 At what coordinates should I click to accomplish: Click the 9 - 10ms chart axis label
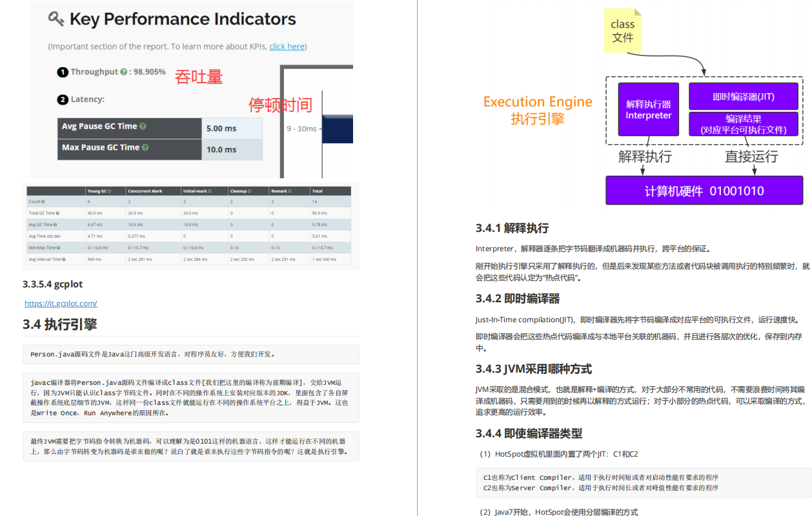point(302,129)
